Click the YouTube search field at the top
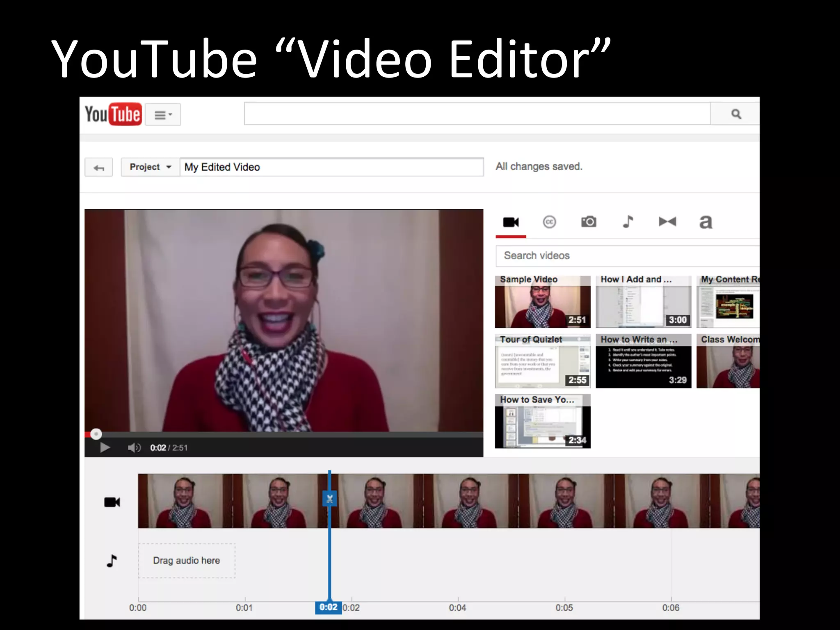This screenshot has width=840, height=630. coord(477,114)
